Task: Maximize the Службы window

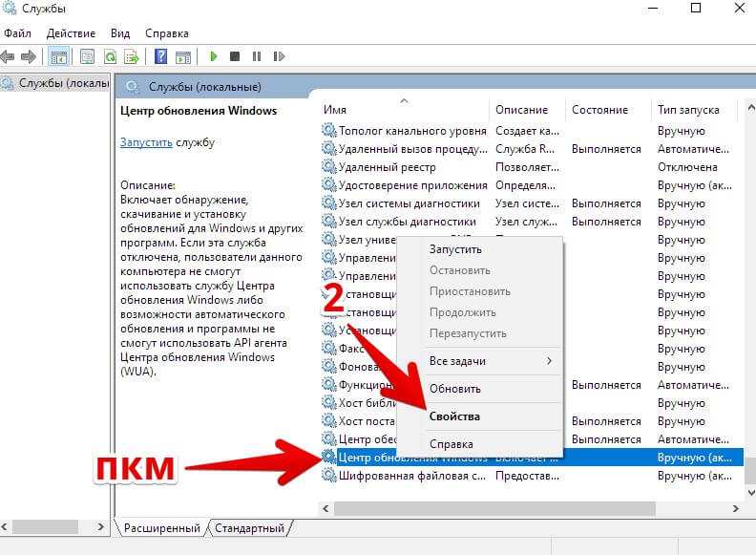Action: pyautogui.click(x=696, y=9)
